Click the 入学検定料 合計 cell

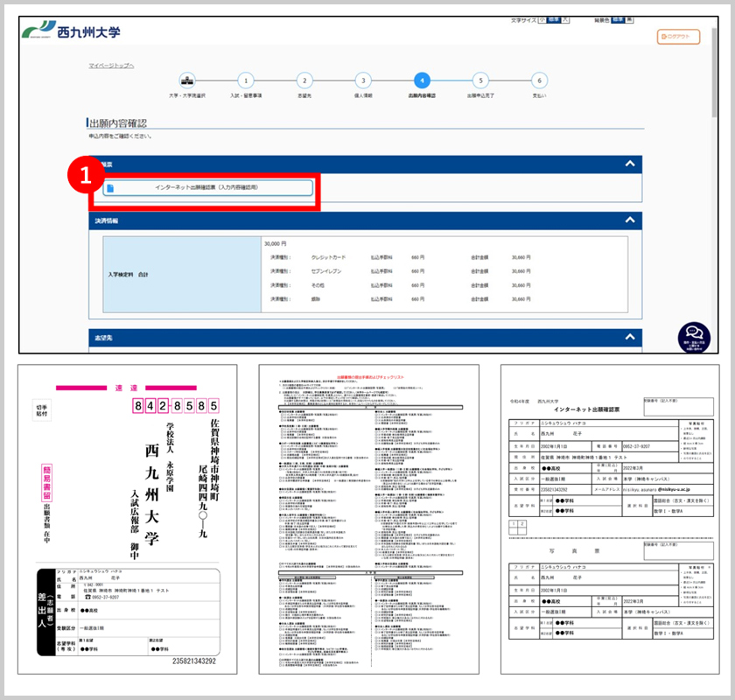point(182,274)
